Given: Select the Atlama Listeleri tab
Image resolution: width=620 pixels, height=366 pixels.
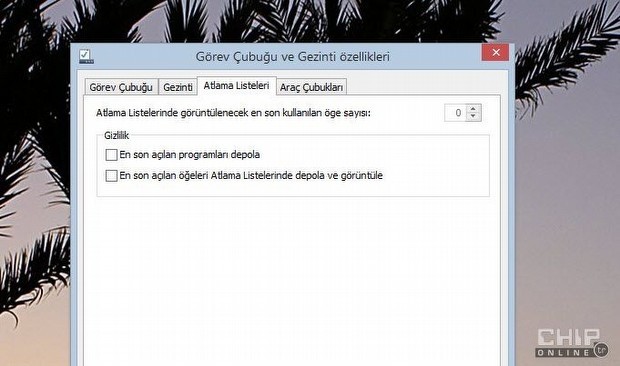Looking at the screenshot, I should click(x=236, y=86).
